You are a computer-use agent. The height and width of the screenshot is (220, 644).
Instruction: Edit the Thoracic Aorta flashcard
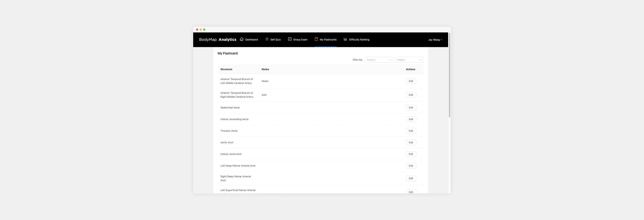pyautogui.click(x=411, y=131)
